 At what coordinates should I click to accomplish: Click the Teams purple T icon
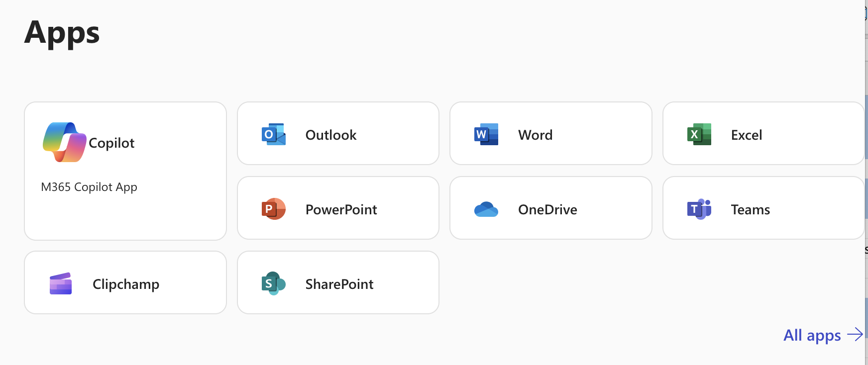click(x=699, y=209)
